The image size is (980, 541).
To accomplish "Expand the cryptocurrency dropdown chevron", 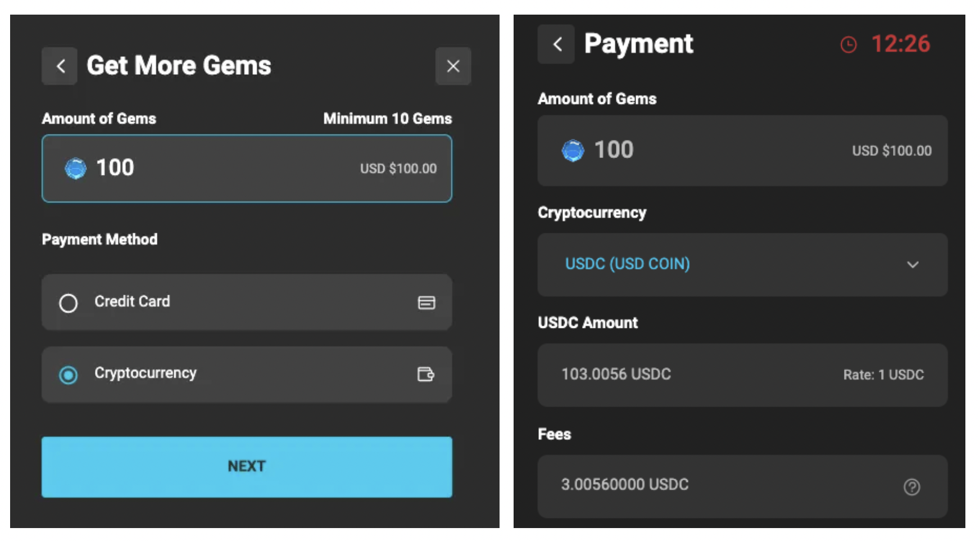I will [x=913, y=264].
